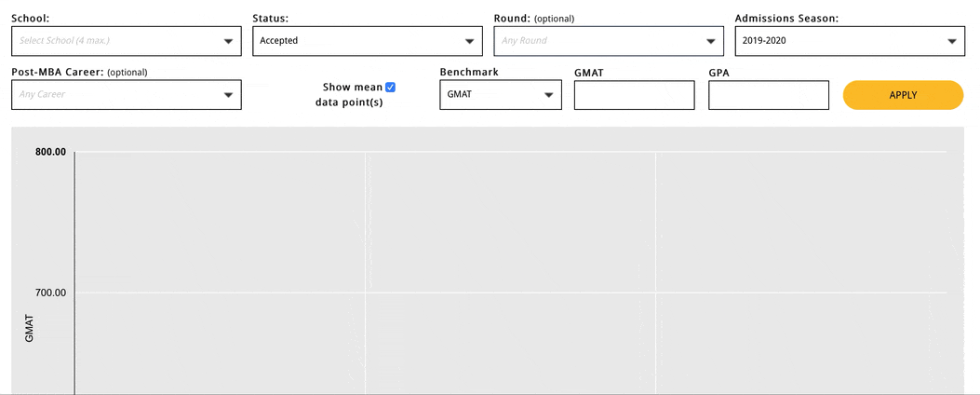The height and width of the screenshot is (395, 980).
Task: Click the 800.00 y-axis label
Action: [50, 152]
